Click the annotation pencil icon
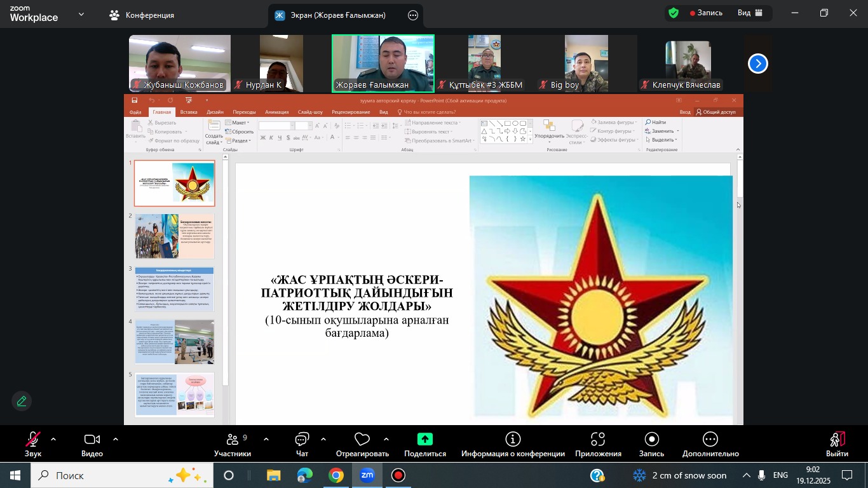The height and width of the screenshot is (488, 868). click(x=22, y=401)
